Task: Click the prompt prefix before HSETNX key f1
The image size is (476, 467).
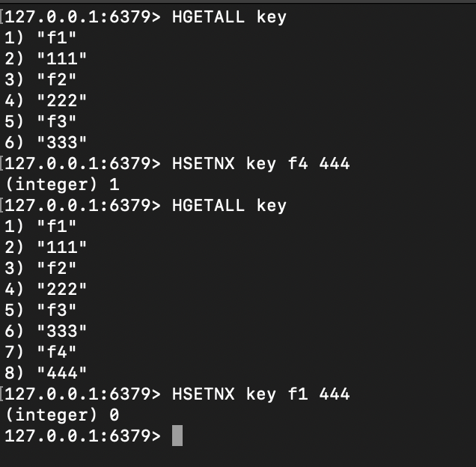Action: click(x=82, y=394)
